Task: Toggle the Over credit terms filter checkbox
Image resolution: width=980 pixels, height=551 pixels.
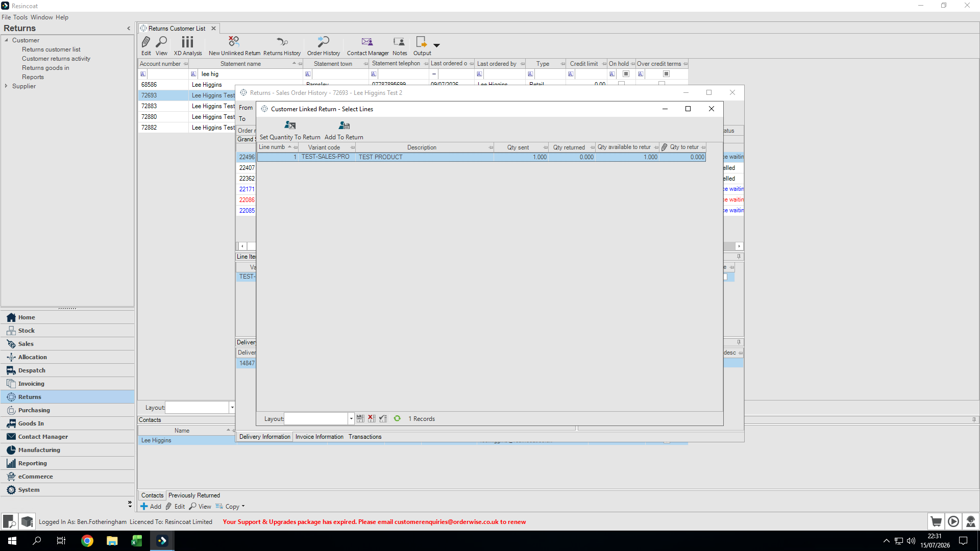Action: pyautogui.click(x=666, y=74)
